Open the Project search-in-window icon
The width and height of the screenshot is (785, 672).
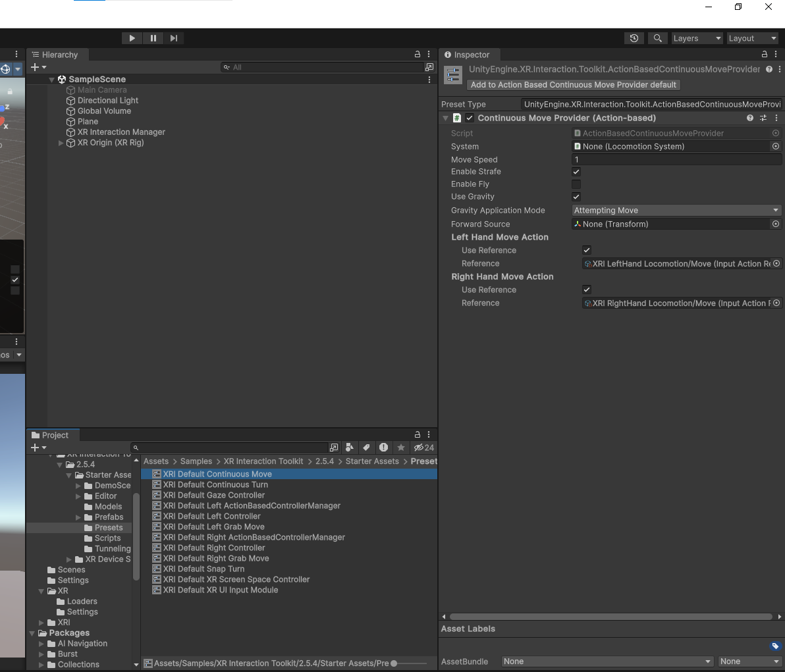coord(334,448)
